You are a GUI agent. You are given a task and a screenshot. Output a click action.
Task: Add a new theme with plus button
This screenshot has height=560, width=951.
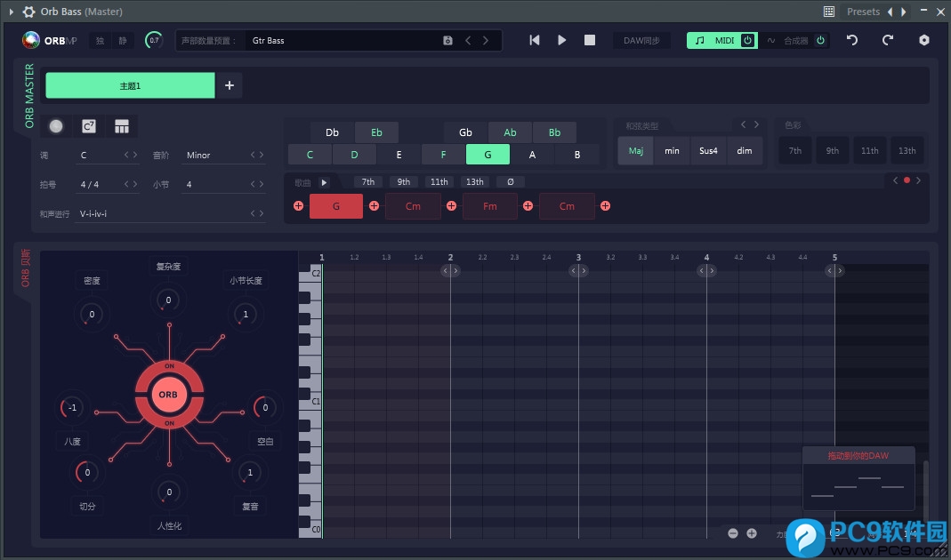(230, 85)
